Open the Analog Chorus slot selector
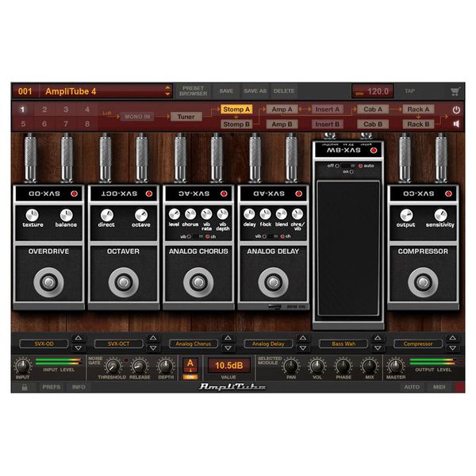Screen dimensions: 476x476 (x=194, y=344)
